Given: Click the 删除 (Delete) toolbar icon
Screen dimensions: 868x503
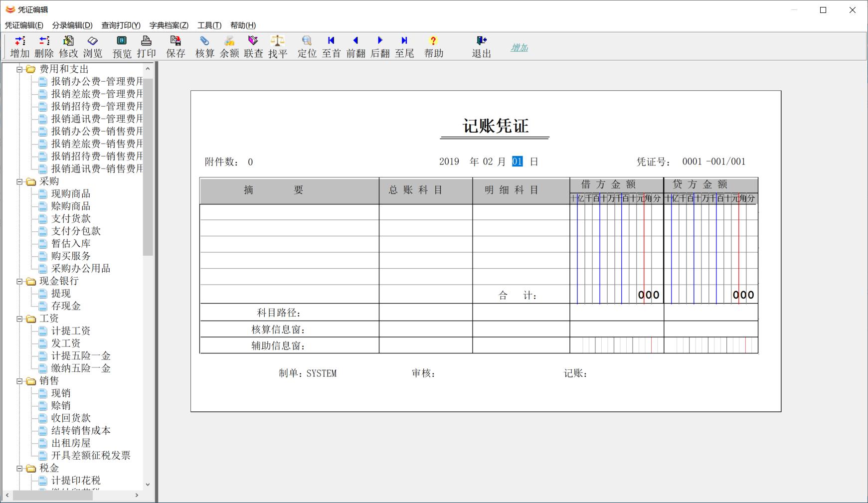Looking at the screenshot, I should [x=44, y=46].
